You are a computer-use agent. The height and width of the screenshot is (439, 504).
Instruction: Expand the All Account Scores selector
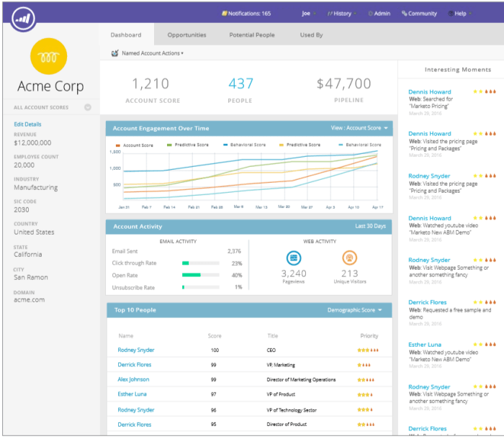coord(87,107)
